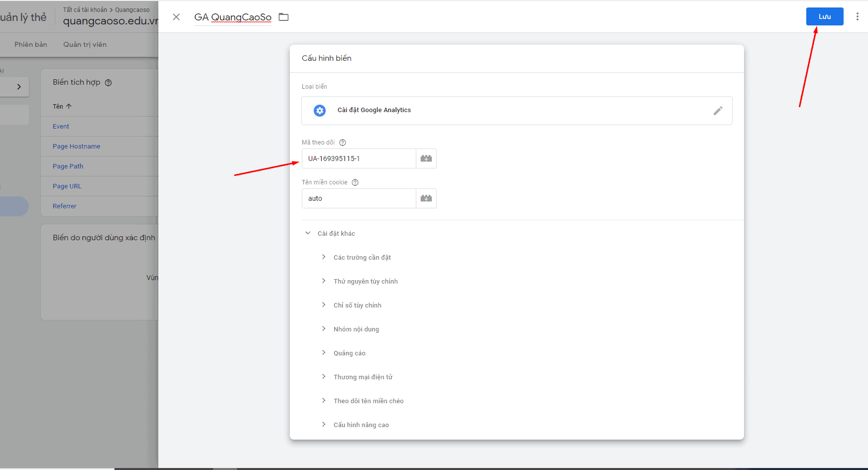This screenshot has width=868, height=470.
Task: Click the Biến do người dùng xác định heading
Action: 104,238
